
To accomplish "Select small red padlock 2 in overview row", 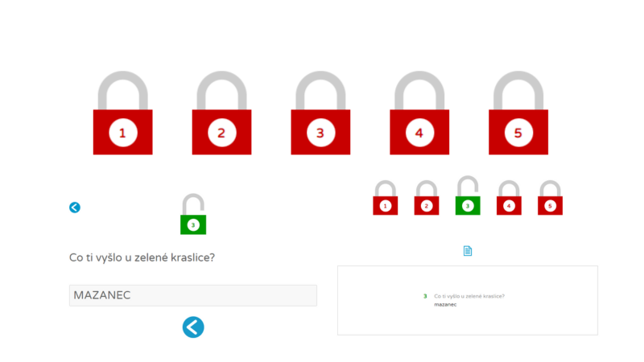I will point(427,198).
